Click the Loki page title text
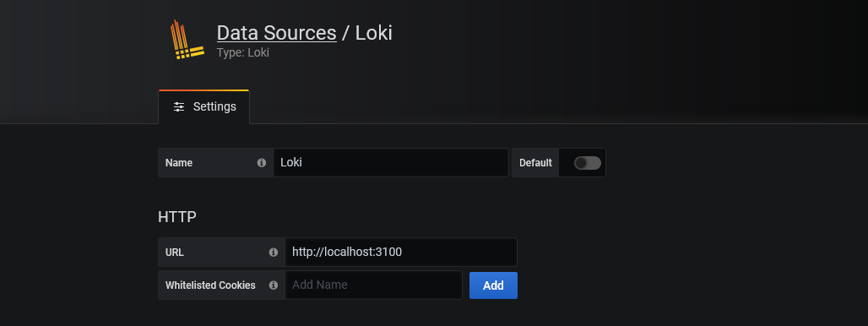 [x=374, y=33]
